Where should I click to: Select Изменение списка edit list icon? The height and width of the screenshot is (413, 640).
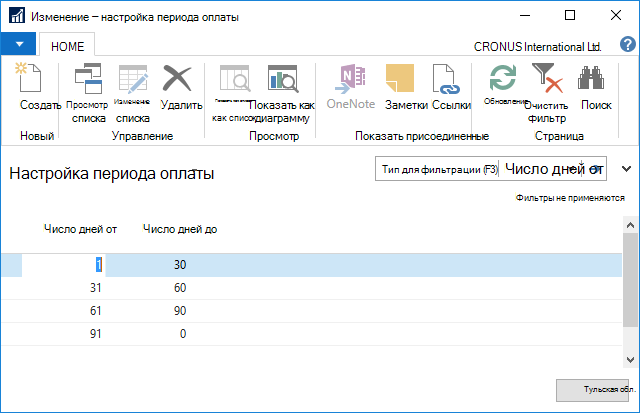pyautogui.click(x=133, y=79)
